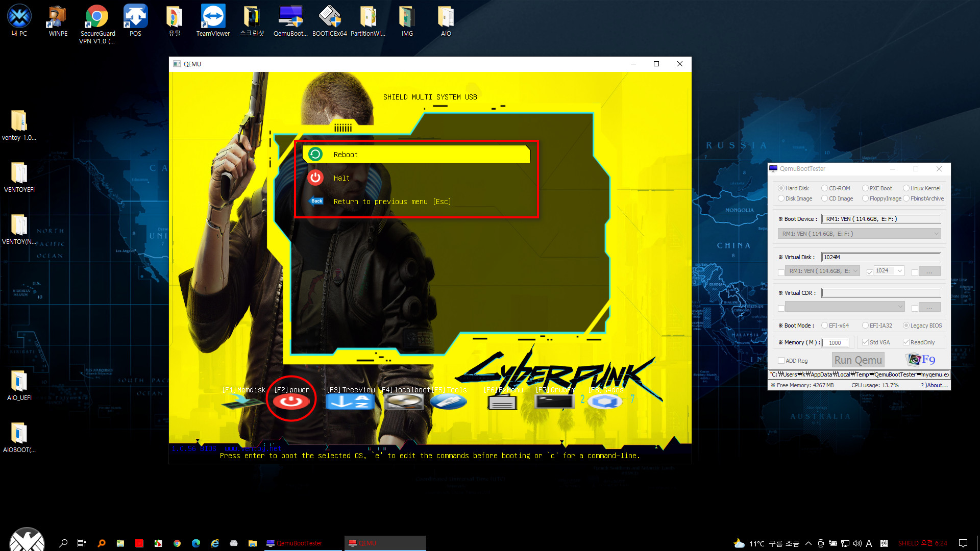Launch the TeamViewer desktop icon
The image size is (980, 551).
[213, 21]
